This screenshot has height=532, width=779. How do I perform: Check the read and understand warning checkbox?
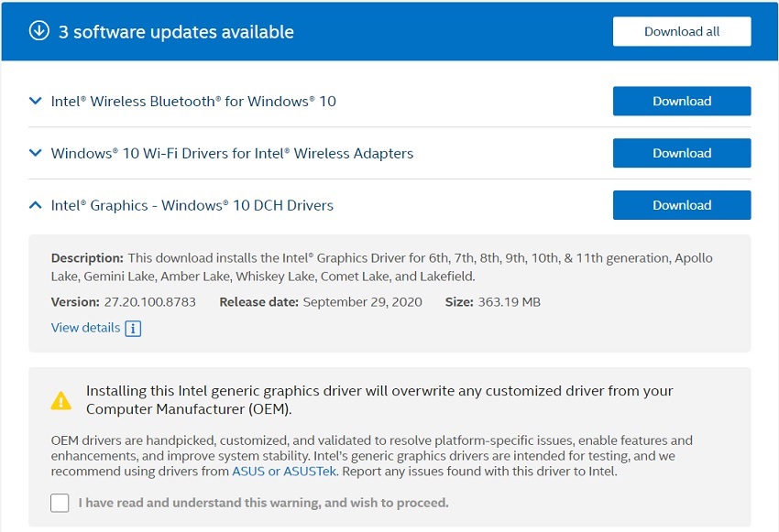tap(60, 503)
